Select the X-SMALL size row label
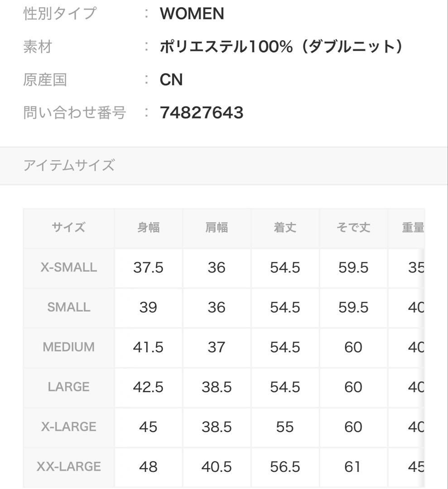This screenshot has width=448, height=489. pos(69,268)
